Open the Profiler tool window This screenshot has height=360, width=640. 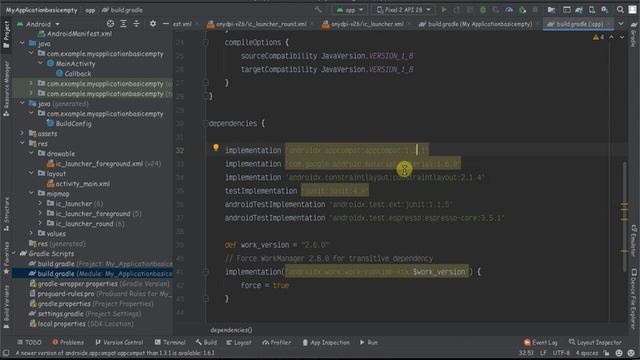pos(277,342)
